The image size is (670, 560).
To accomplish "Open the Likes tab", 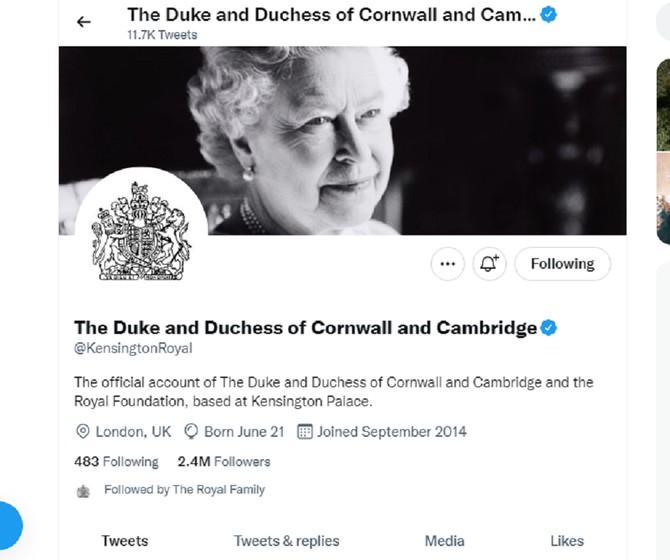I will [567, 541].
